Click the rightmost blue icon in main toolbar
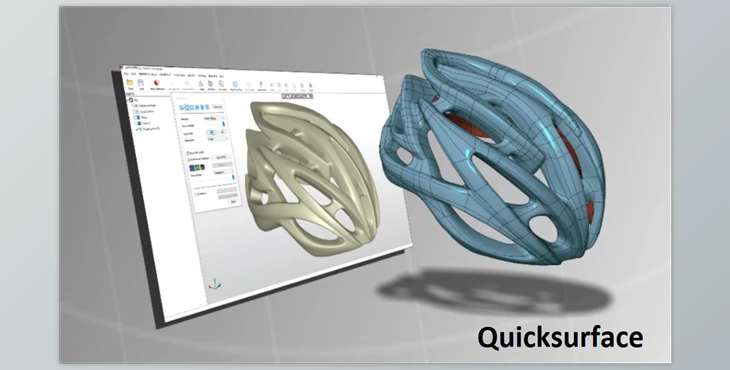This screenshot has height=370, width=730. 311,86
